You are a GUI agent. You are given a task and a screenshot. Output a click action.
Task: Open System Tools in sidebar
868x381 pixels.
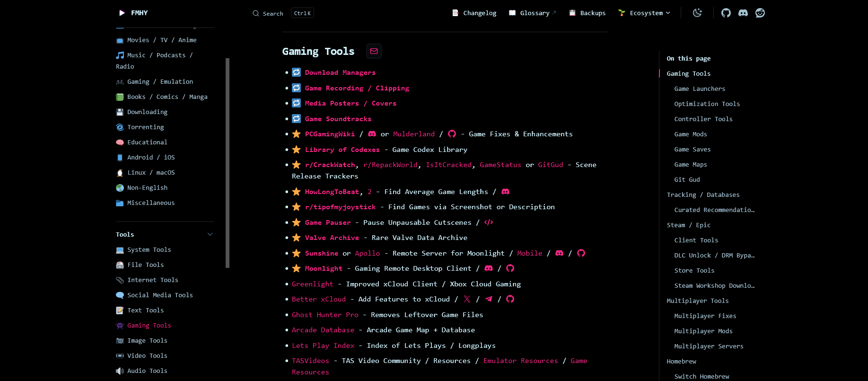[149, 249]
